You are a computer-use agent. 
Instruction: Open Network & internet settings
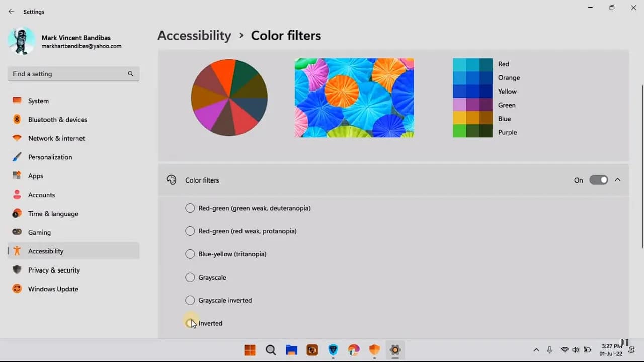point(56,138)
